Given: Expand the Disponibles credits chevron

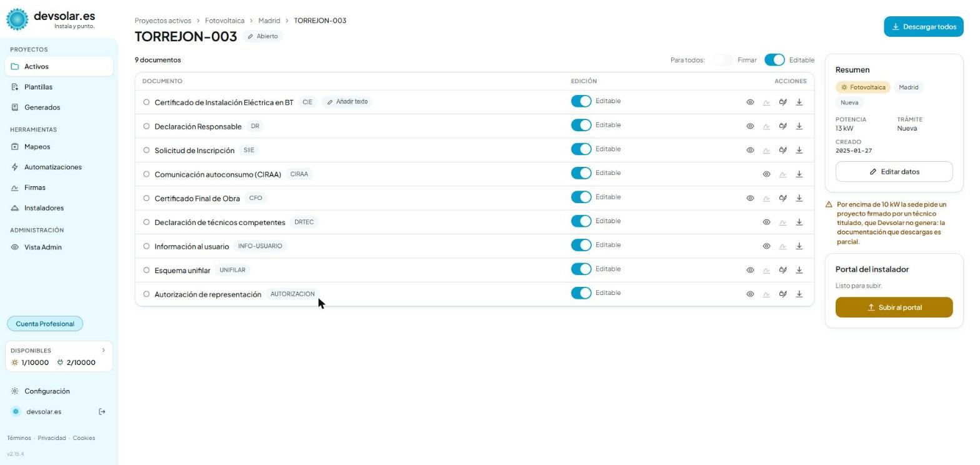Looking at the screenshot, I should click(x=104, y=350).
